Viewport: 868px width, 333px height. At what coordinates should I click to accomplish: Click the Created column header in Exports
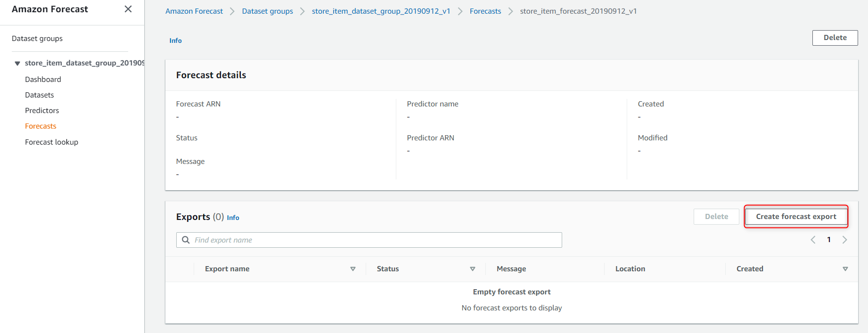pos(750,268)
